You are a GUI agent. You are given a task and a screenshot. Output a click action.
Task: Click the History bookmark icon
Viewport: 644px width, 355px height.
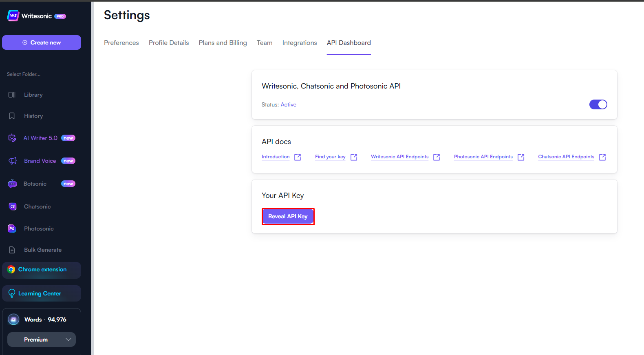[x=12, y=116]
